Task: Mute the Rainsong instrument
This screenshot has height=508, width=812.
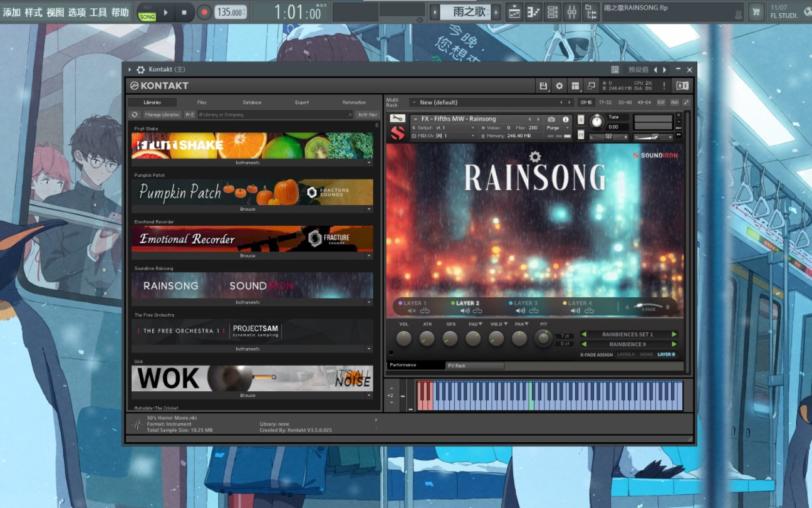Action: point(581,135)
